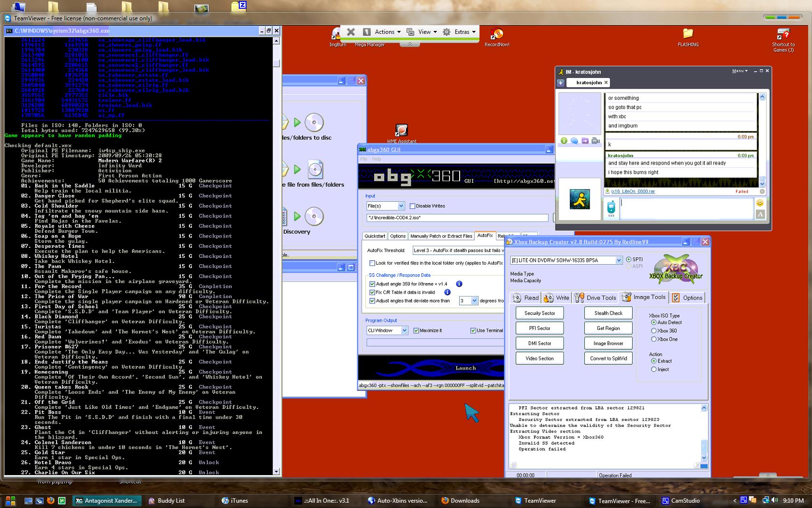Select Xbox One ISO type radio
This screenshot has width=812, height=508.
click(x=654, y=339)
